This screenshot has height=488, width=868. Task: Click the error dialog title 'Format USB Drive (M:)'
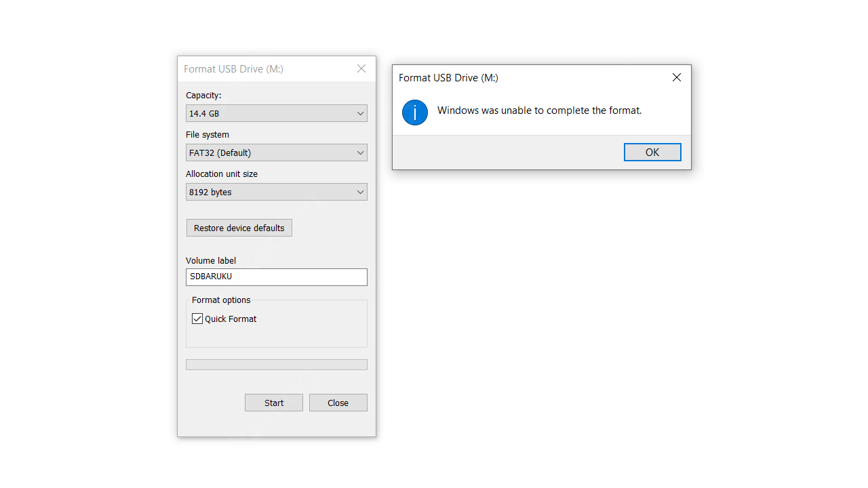tap(448, 78)
